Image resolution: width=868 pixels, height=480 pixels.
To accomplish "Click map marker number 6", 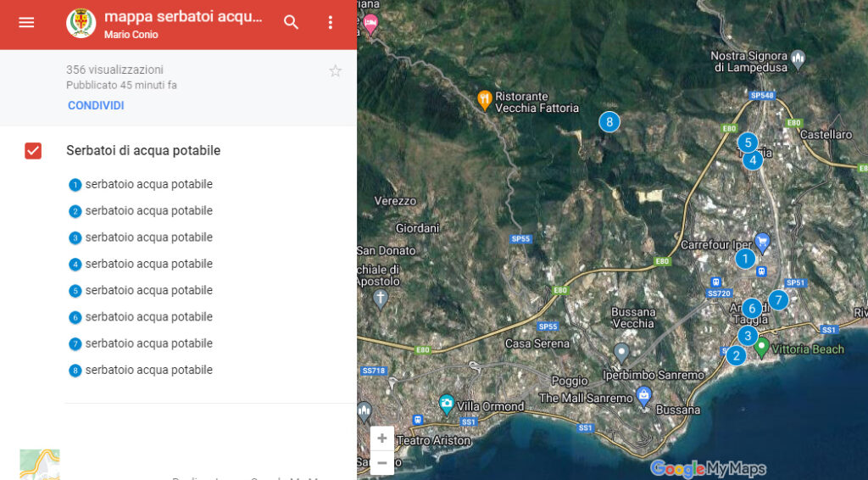I will pyautogui.click(x=752, y=309).
